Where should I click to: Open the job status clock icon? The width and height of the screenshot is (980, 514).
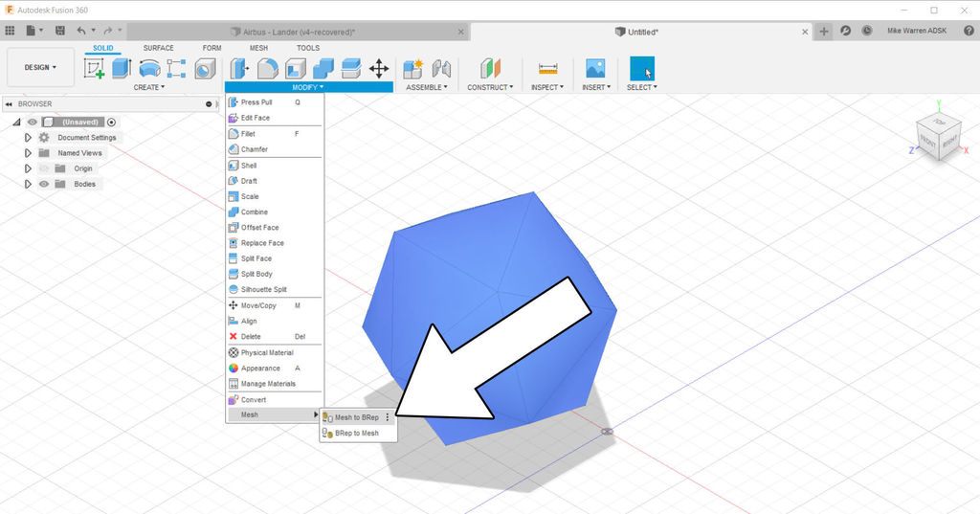[x=867, y=31]
